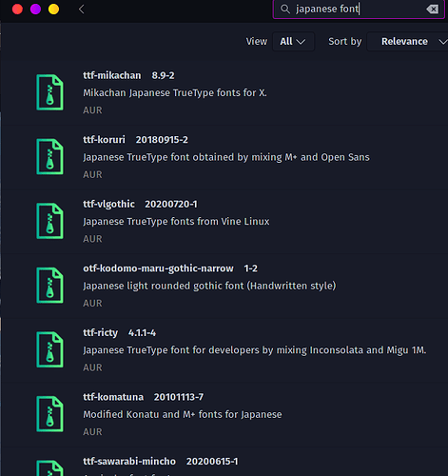
Task: Click AUR label under ttf-ricty
Action: point(92,367)
